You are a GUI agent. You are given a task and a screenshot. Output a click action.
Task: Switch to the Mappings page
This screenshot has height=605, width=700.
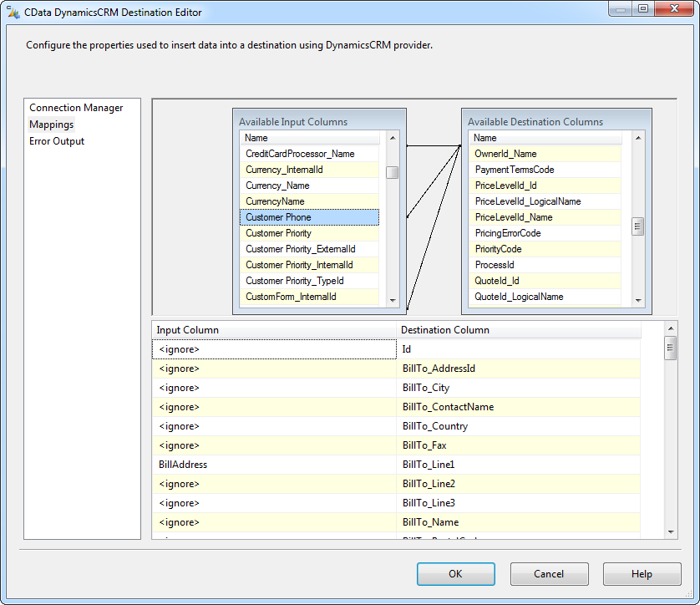52,125
